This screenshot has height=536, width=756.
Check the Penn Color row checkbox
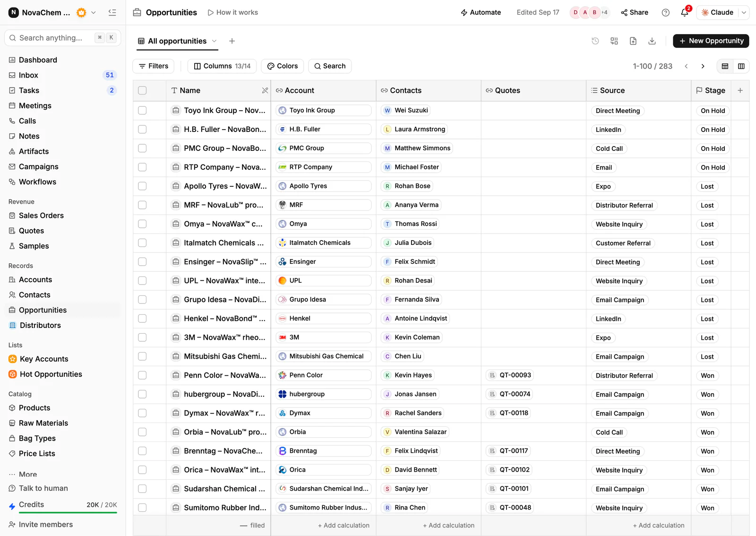(x=142, y=375)
